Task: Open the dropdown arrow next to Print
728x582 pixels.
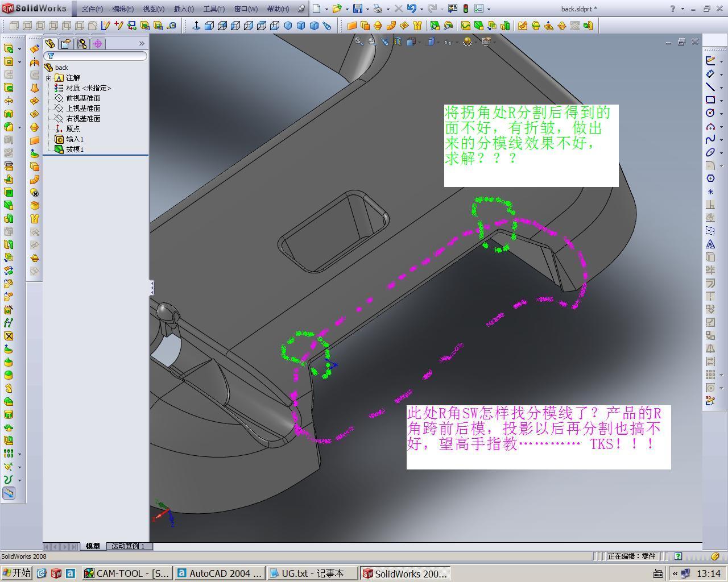Action: tap(387, 9)
